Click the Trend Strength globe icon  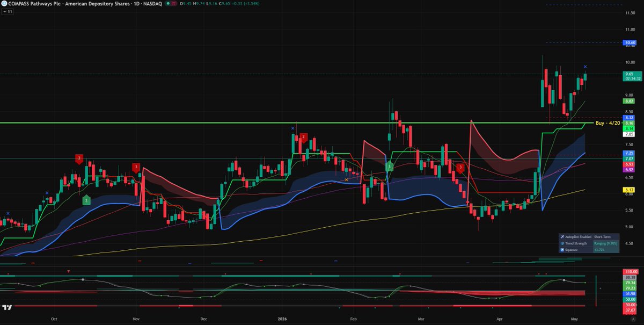click(x=562, y=243)
